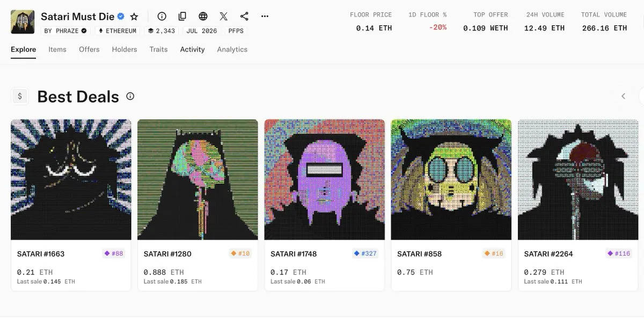Screen dimensions: 644x318
Task: Click the last sale 0.06 ETH text
Action: (298, 281)
